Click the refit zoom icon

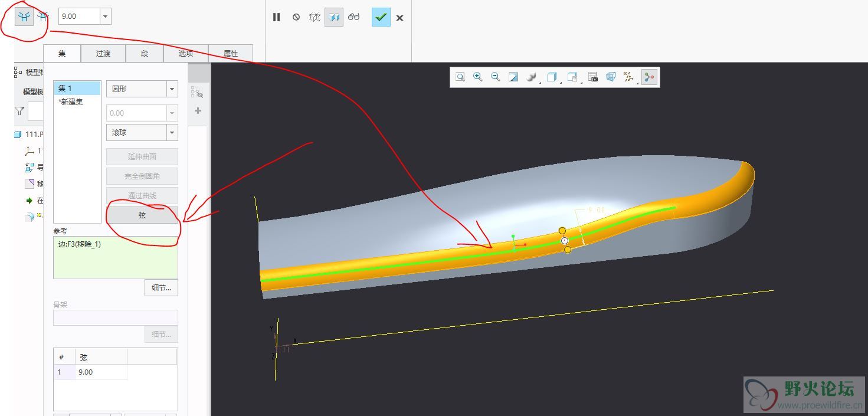tap(460, 77)
